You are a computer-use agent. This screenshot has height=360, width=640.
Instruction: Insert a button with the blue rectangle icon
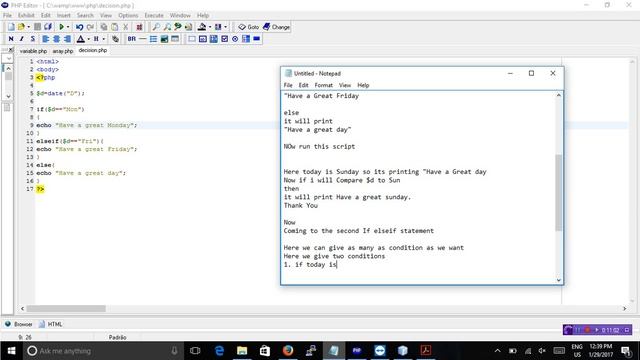257,39
